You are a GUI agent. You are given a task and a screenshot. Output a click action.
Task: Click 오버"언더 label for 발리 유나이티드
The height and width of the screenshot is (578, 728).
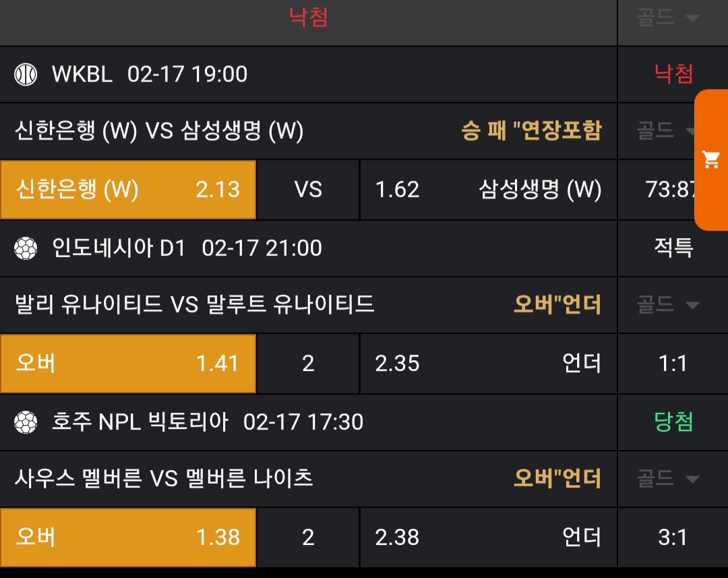pyautogui.click(x=557, y=306)
